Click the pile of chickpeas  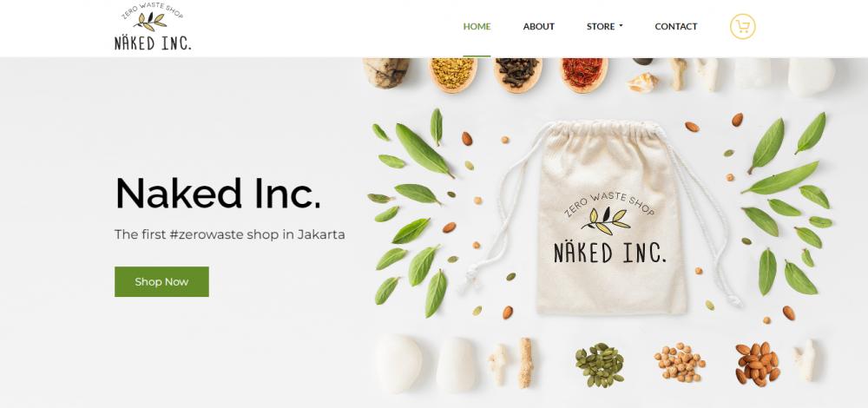pyautogui.click(x=680, y=363)
